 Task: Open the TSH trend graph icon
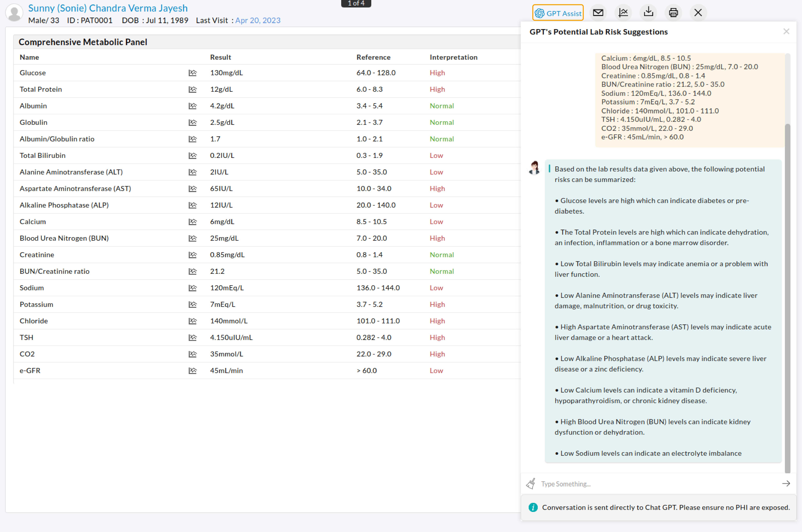(x=192, y=338)
